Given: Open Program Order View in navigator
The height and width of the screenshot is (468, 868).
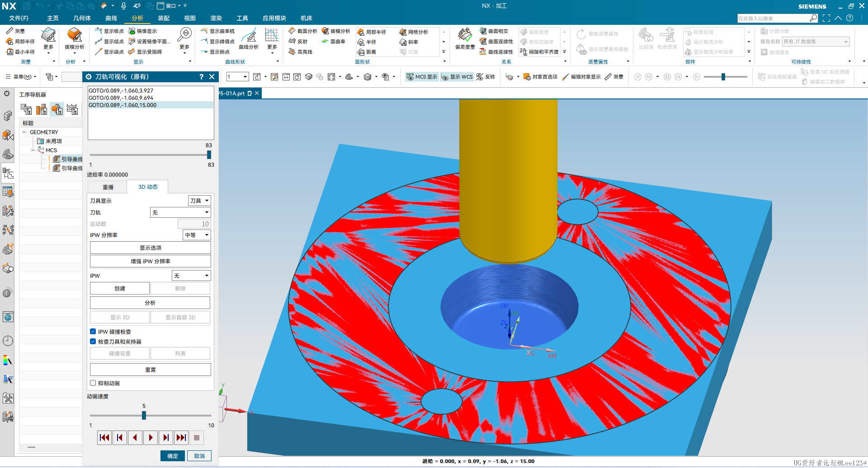Looking at the screenshot, I should pos(26,109).
